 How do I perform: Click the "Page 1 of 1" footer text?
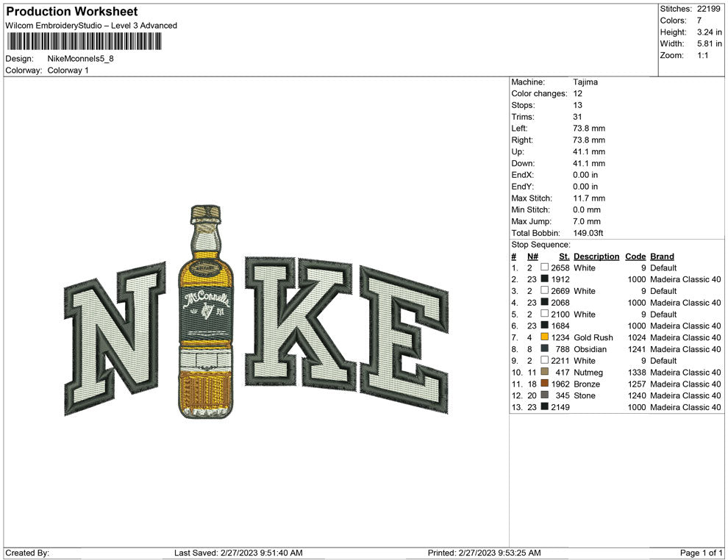tap(701, 553)
